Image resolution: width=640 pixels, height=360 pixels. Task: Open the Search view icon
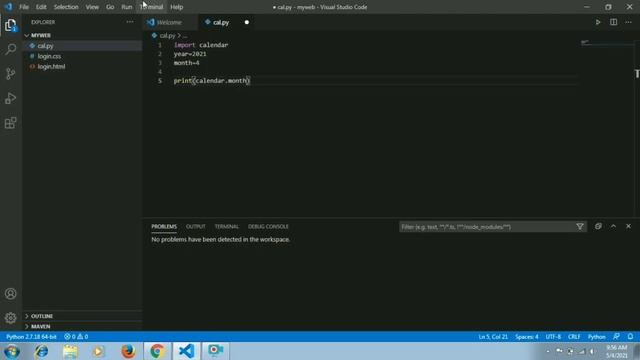tap(11, 49)
